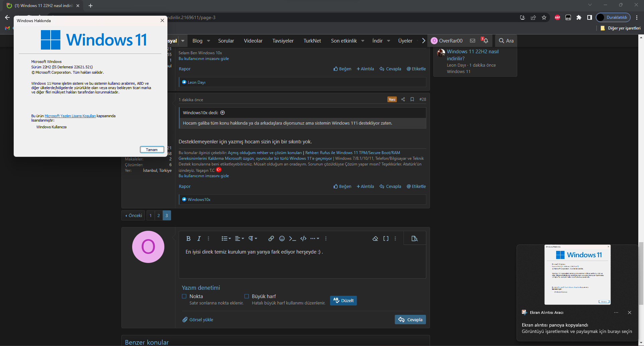The width and height of the screenshot is (644, 346).
Task: Click in the reply text area
Action: pos(302,261)
